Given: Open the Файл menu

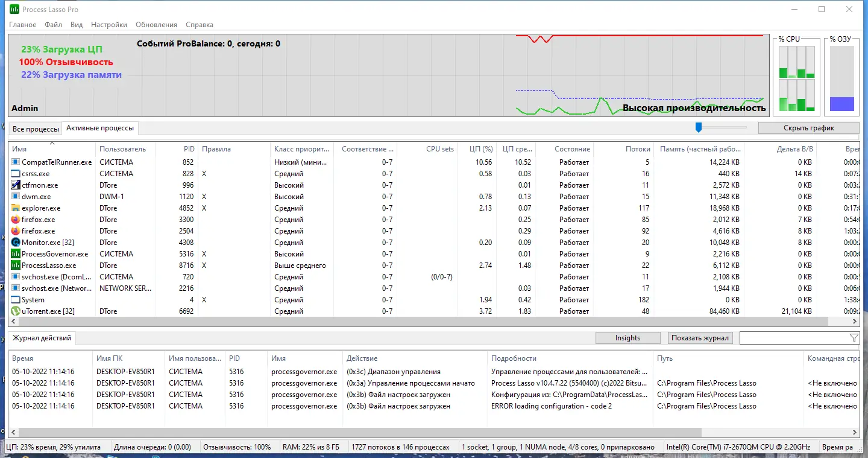Looking at the screenshot, I should coord(53,25).
